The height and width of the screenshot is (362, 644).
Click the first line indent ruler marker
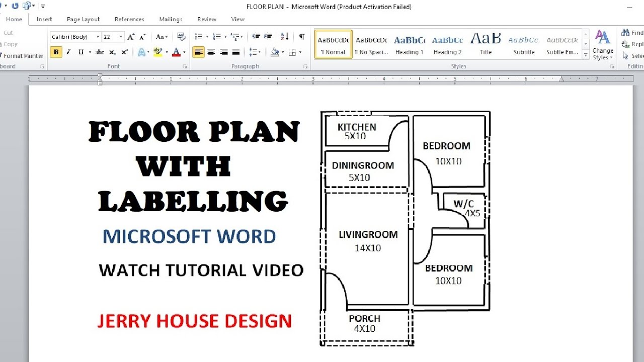click(100, 76)
